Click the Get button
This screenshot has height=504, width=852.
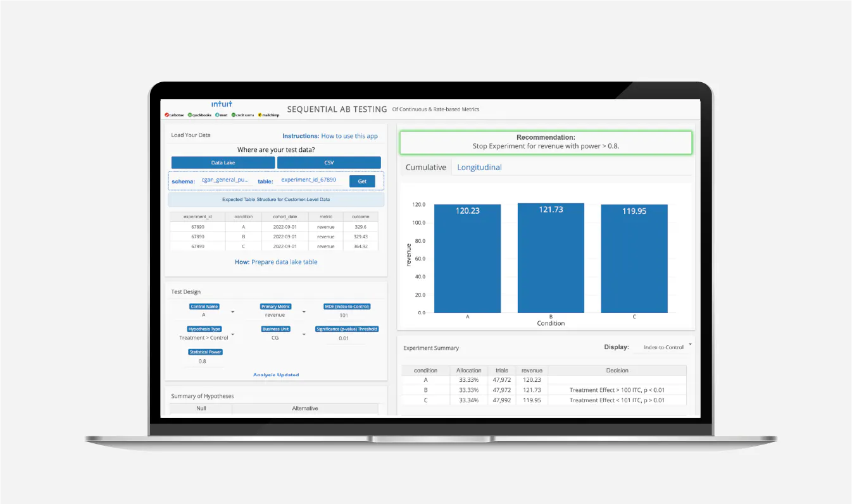click(362, 181)
